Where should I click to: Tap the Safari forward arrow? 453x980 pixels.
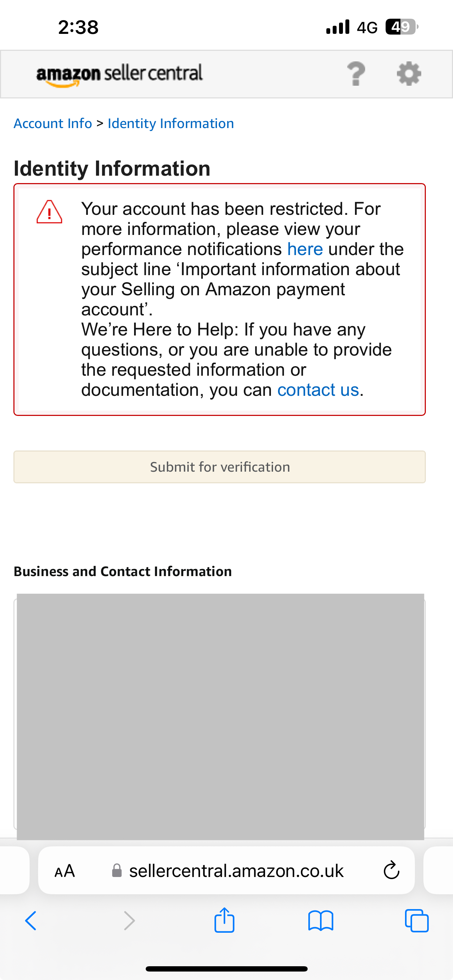click(129, 921)
